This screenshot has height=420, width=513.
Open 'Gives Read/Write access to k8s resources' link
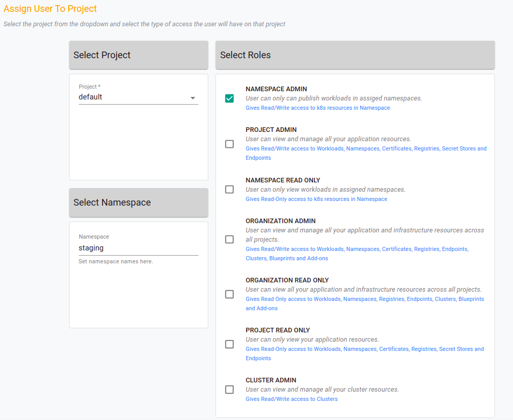point(318,108)
